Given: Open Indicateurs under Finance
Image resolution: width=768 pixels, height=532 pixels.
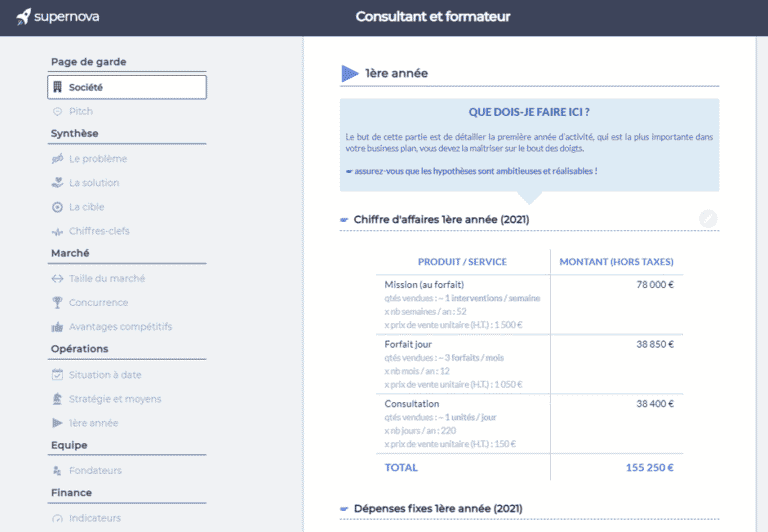Looking at the screenshot, I should (x=95, y=518).
